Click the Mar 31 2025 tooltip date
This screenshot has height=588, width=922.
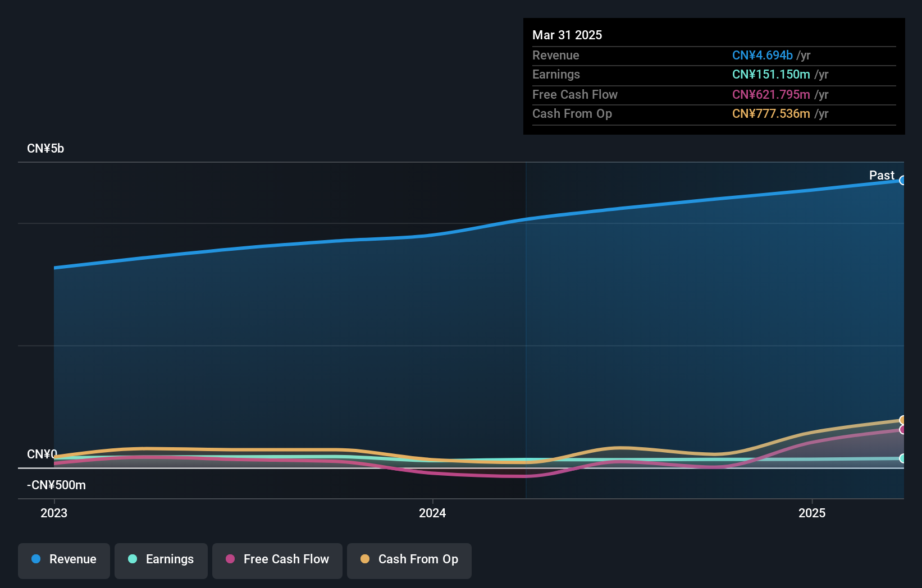pos(567,35)
